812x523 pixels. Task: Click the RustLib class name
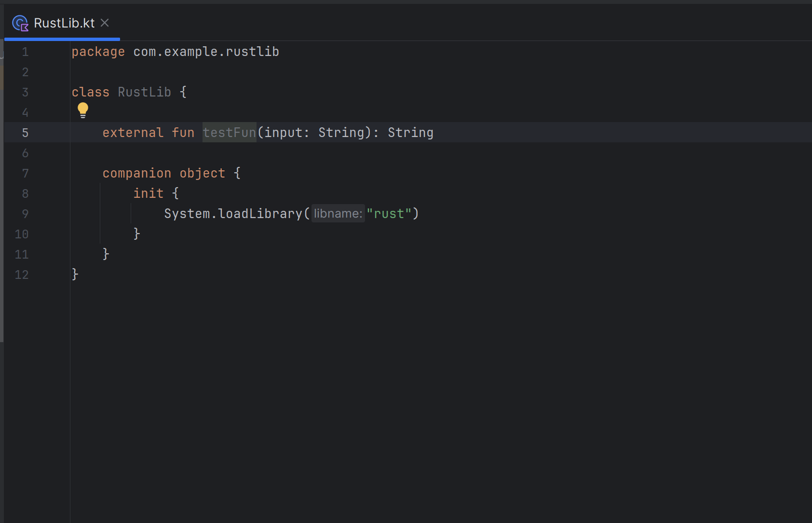[x=145, y=92]
